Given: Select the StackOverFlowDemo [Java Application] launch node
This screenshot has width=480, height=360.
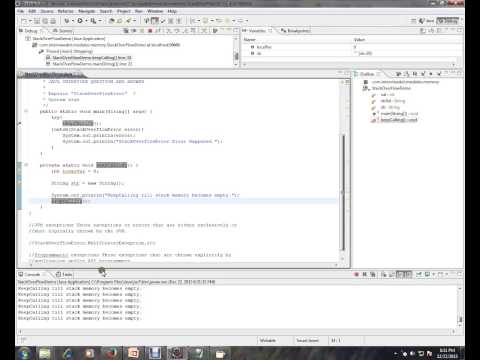Looking at the screenshot, I should coord(66,39).
